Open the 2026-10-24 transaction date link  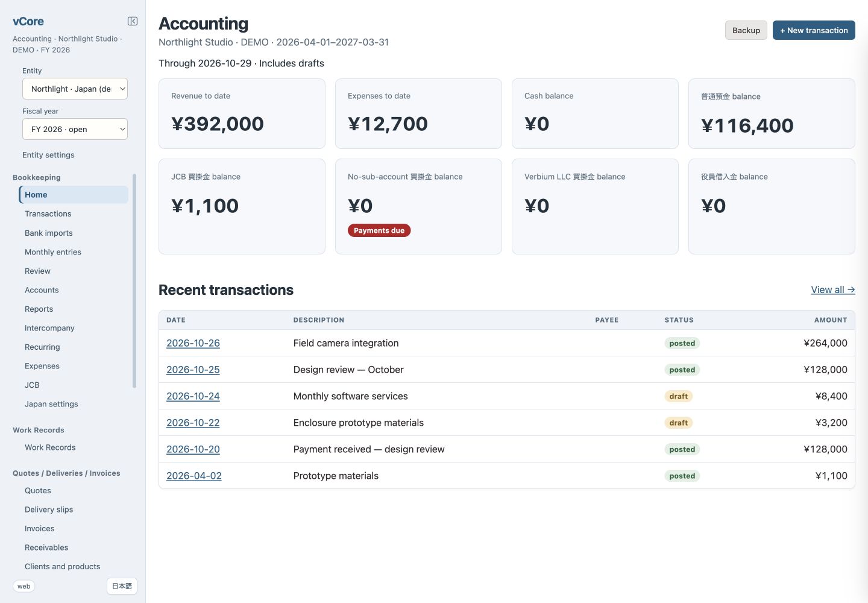coord(193,396)
